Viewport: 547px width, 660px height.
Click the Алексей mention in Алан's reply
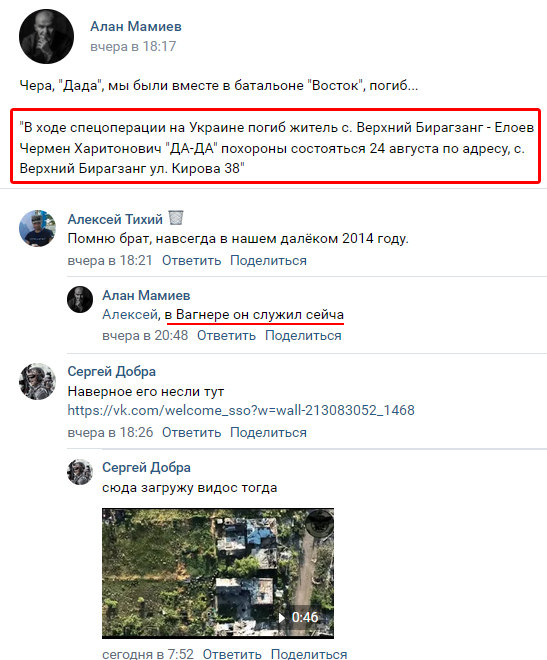(130, 314)
